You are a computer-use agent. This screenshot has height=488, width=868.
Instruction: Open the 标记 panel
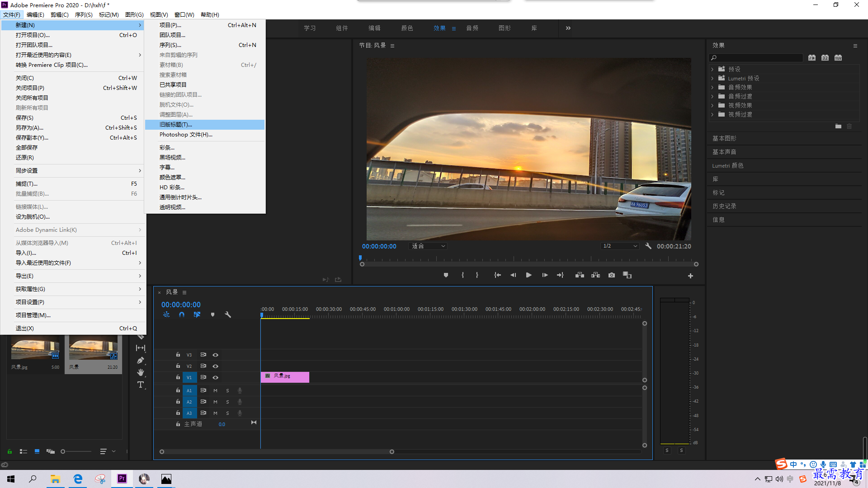(x=718, y=192)
